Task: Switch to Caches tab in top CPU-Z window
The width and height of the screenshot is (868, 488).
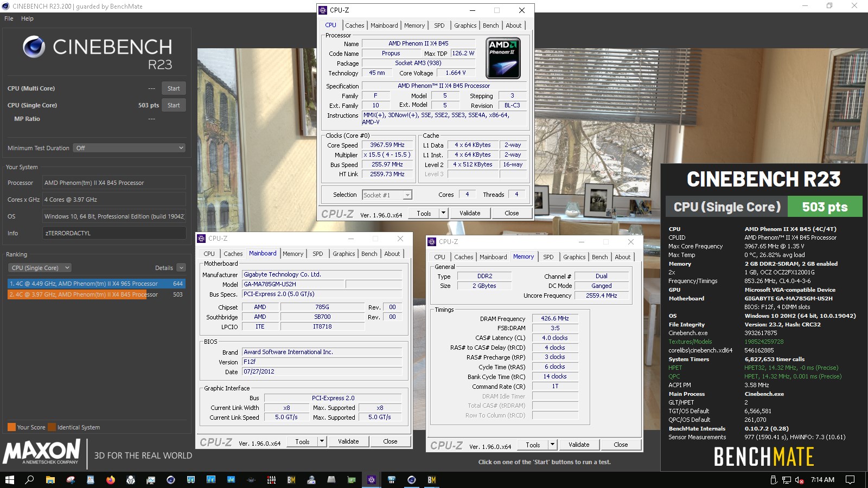Action: [x=354, y=25]
